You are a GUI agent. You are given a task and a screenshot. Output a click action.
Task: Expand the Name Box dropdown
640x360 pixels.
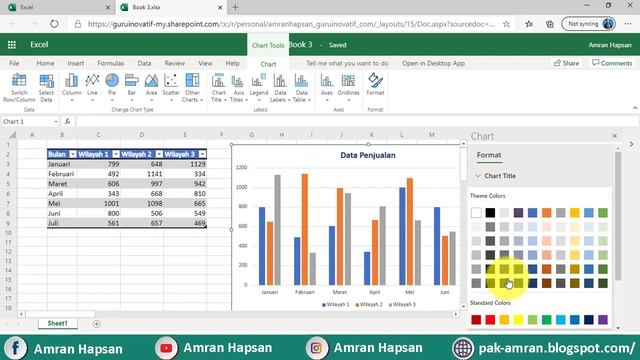56,122
